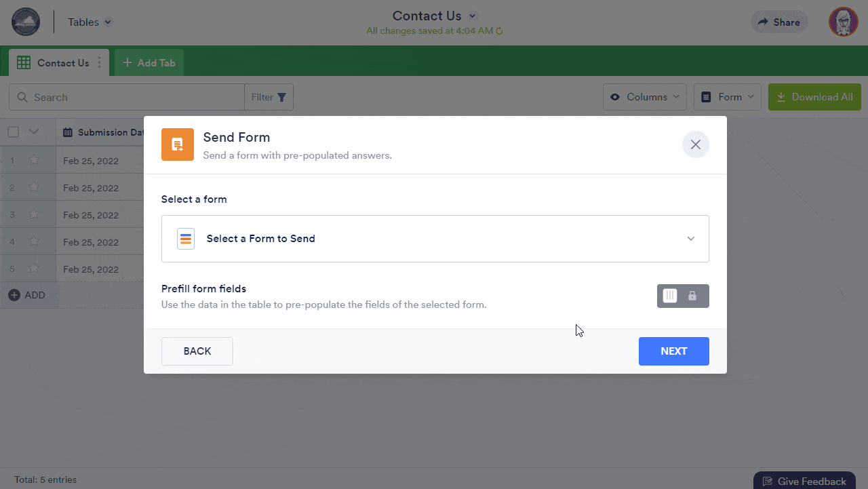Select the Contact Us tab
This screenshot has width=868, height=489.
(54, 62)
